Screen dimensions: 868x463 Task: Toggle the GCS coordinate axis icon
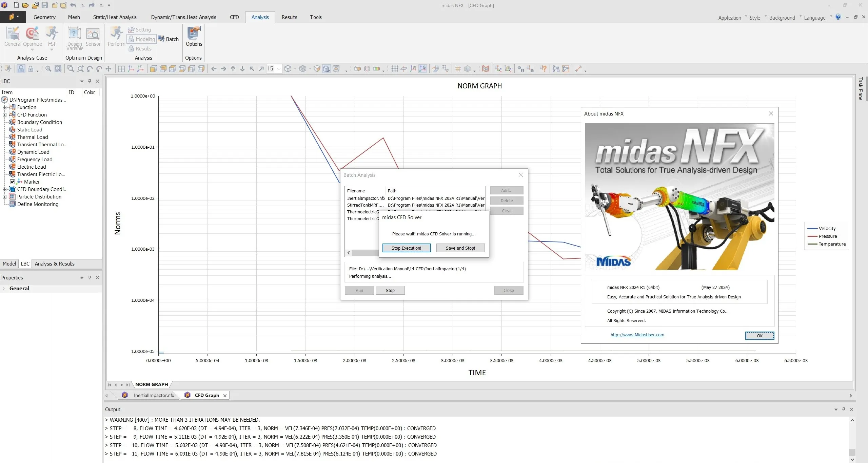coord(423,69)
